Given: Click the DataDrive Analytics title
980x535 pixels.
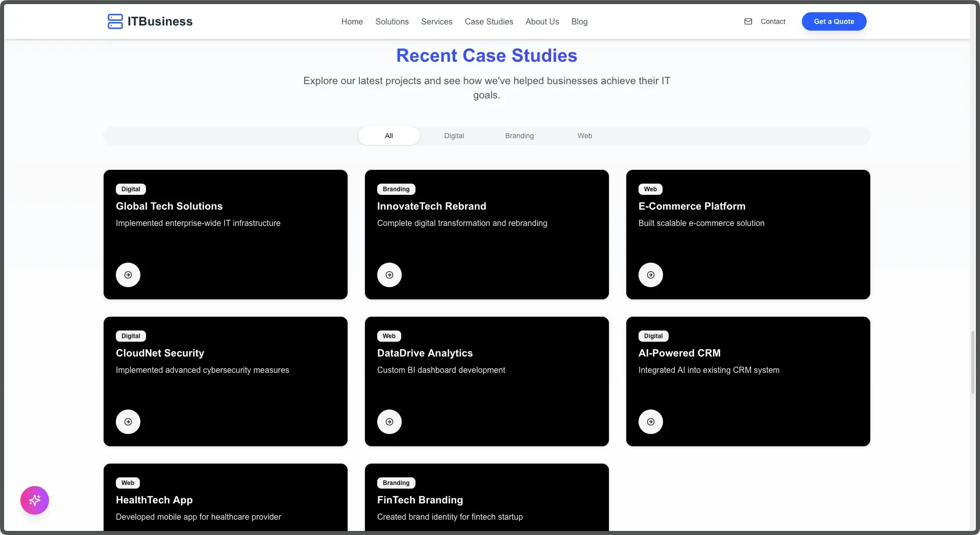Looking at the screenshot, I should click(425, 353).
